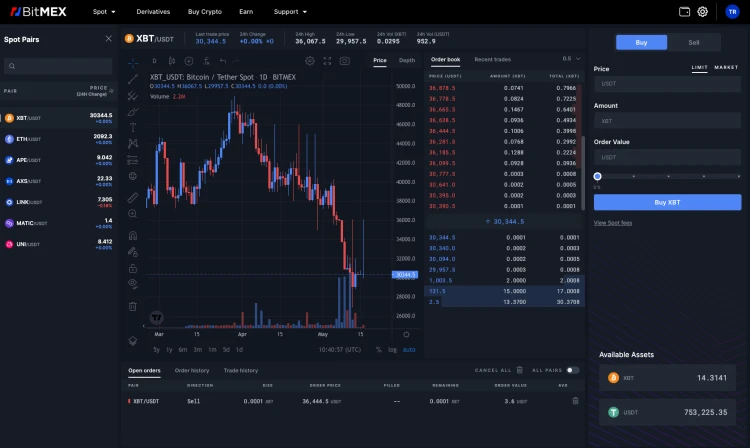Click the order value percentage slider handle
Screen dimensions: 750x448
tap(597, 176)
